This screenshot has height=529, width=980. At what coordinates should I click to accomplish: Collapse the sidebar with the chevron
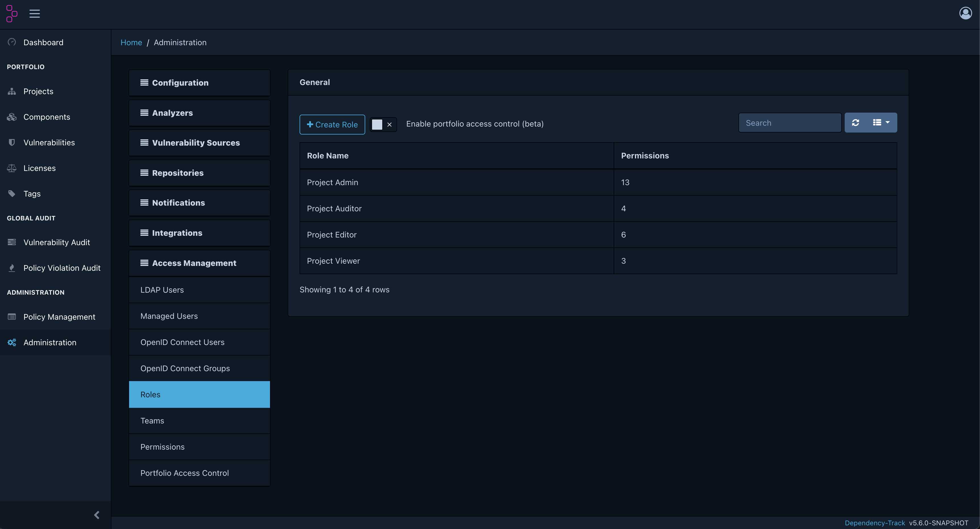click(97, 514)
